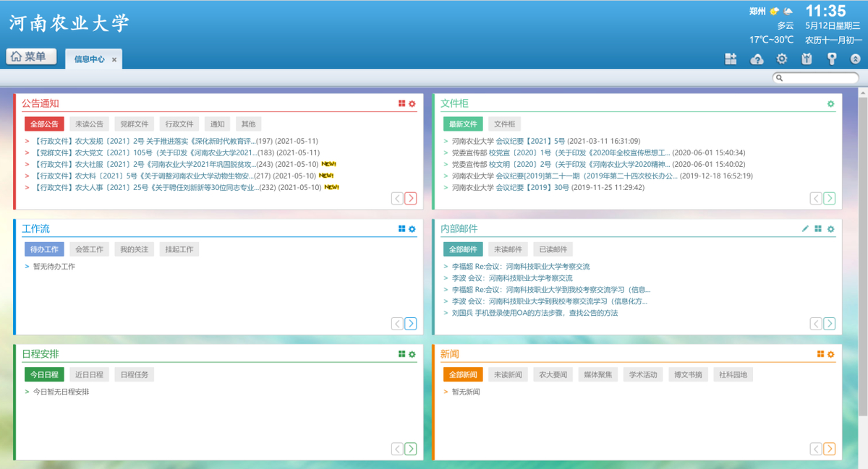
Task: Open the 公告通知 panel grid icon
Action: [x=402, y=104]
